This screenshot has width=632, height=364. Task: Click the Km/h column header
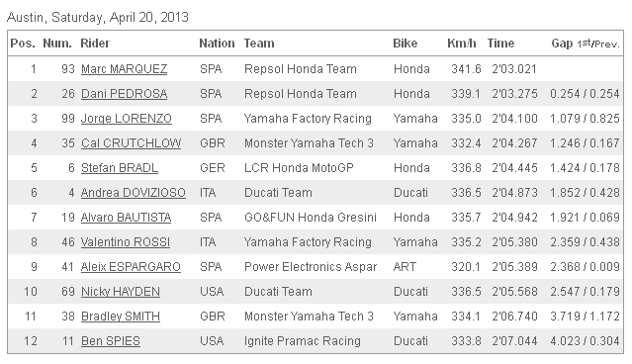click(x=462, y=44)
